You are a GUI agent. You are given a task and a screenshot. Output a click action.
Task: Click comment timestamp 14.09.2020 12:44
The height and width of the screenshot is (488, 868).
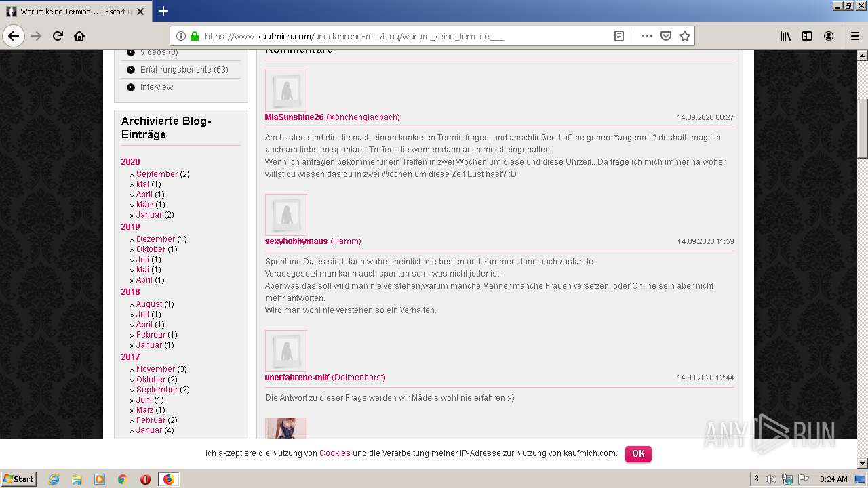pos(705,378)
